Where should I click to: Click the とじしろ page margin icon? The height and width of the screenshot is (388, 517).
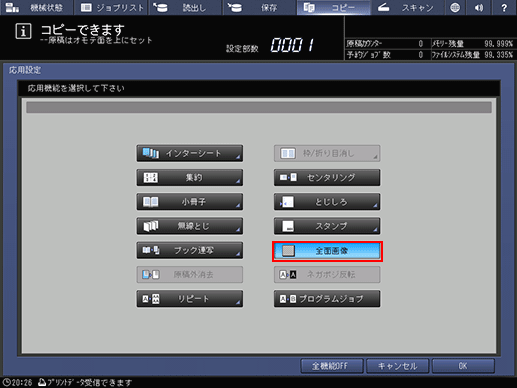[287, 202]
